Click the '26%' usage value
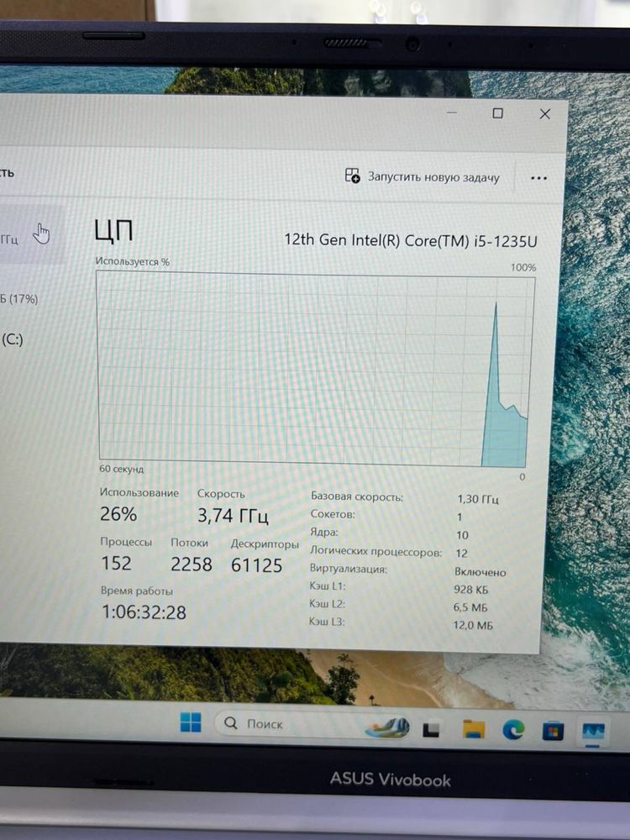The image size is (630, 840). (x=118, y=514)
